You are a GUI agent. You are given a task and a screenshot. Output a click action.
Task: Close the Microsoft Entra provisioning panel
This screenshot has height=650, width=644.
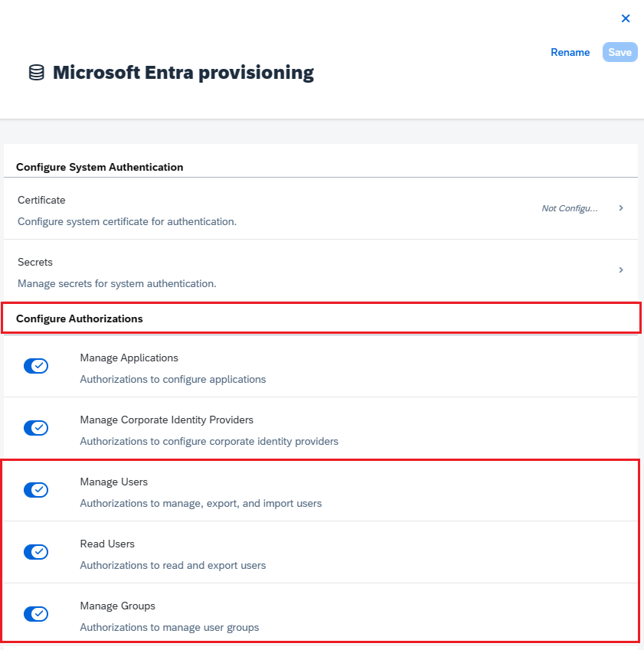click(x=626, y=18)
